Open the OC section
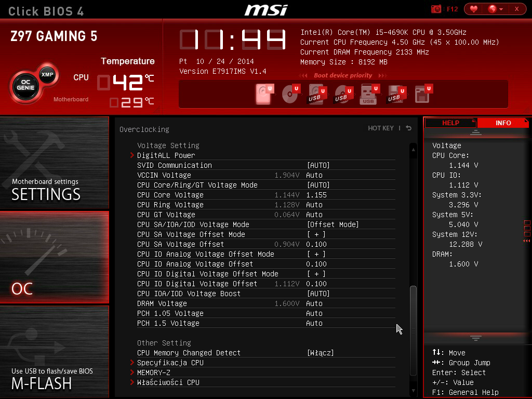Image resolution: width=532 pixels, height=399 pixels. (54, 257)
